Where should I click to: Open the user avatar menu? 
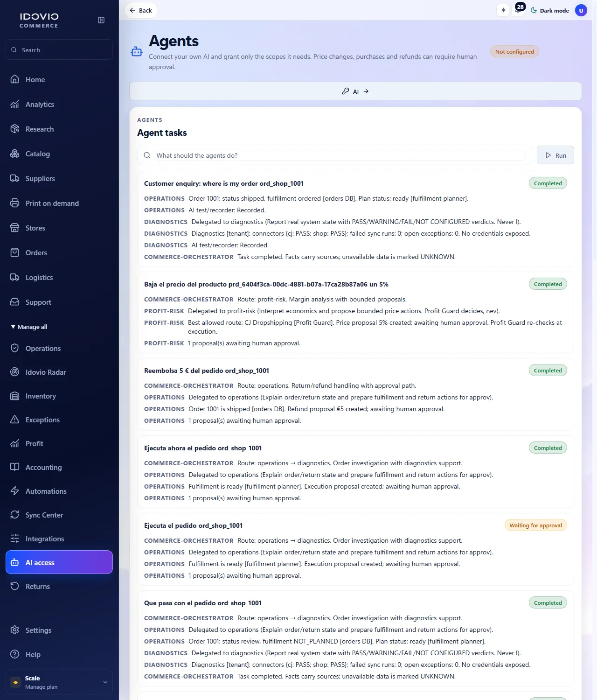[581, 10]
